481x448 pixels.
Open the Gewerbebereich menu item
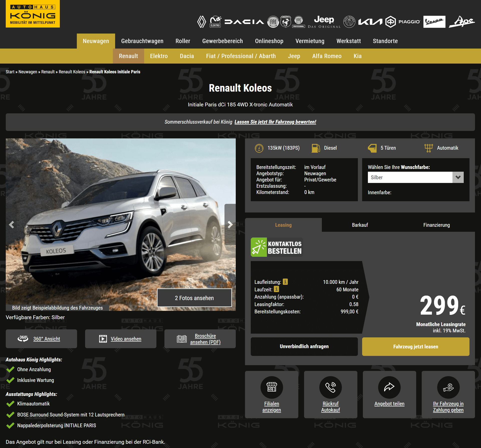tap(222, 41)
